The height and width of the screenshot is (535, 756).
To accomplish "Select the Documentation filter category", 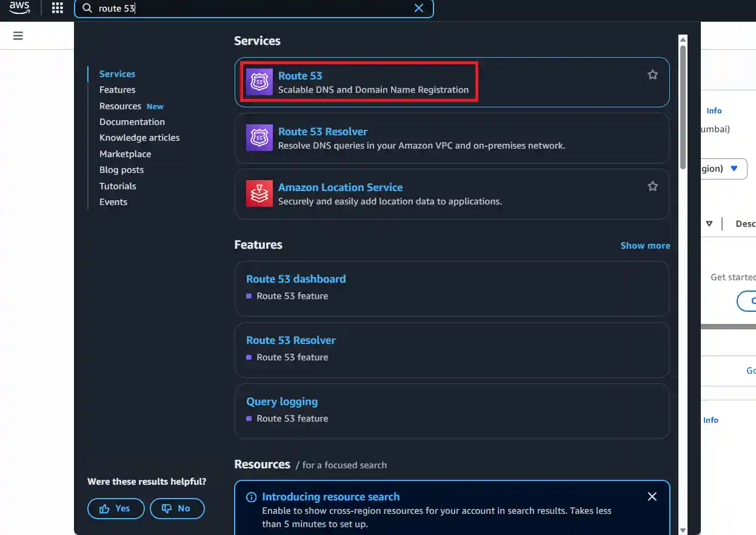I will tap(132, 122).
